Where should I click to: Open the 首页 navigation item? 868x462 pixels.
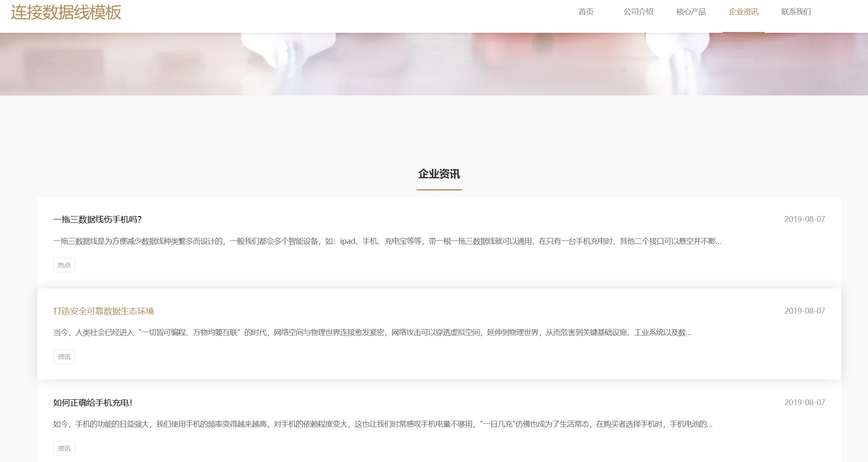(x=586, y=12)
